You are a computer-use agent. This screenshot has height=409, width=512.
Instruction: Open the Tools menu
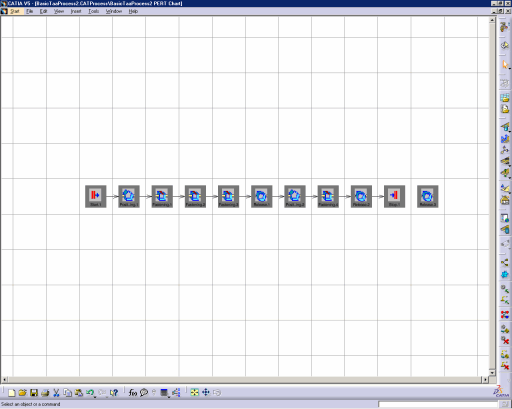pyautogui.click(x=93, y=11)
